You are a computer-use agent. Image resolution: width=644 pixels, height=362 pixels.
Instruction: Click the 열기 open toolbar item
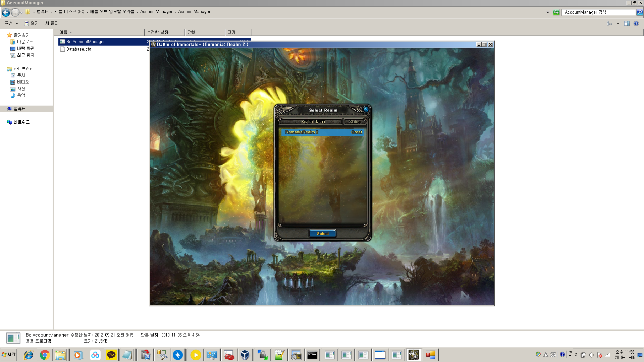(x=32, y=23)
